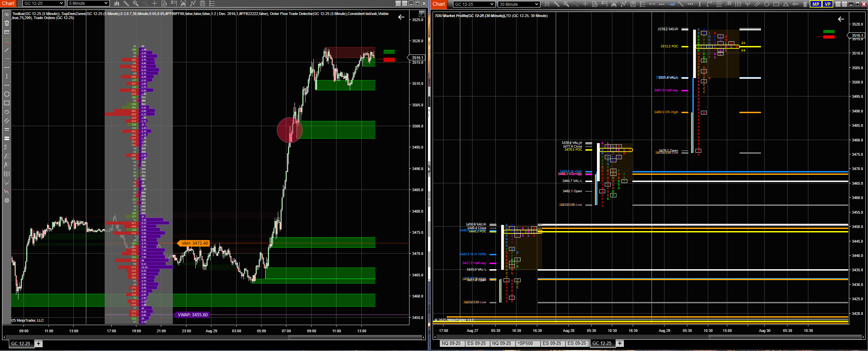Select Rectangle tool on right chart toolbar
This screenshot has height=351, width=868.
(x=776, y=4)
